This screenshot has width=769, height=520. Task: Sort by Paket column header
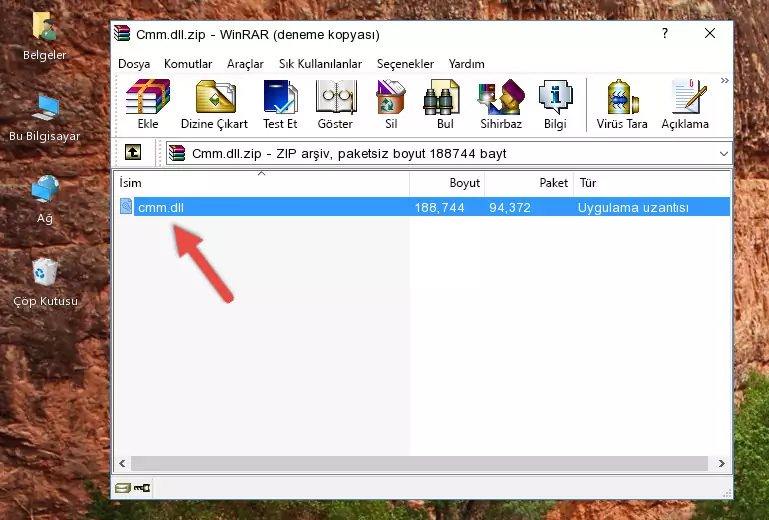click(x=529, y=182)
